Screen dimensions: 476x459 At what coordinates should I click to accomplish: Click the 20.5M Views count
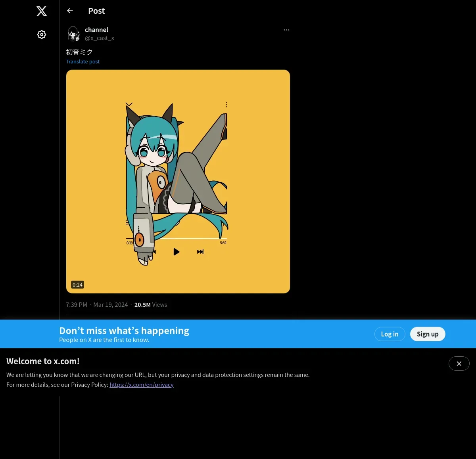point(151,304)
